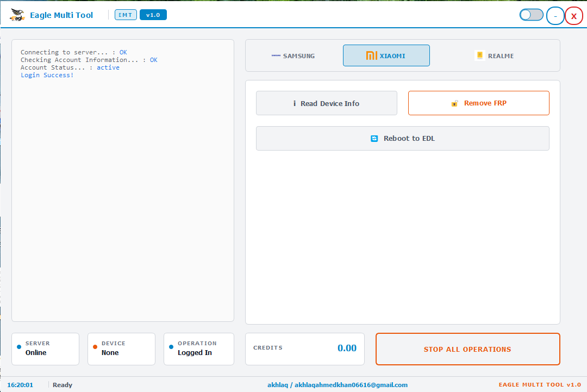Open the REALME tab
The height and width of the screenshot is (392, 587).
494,56
